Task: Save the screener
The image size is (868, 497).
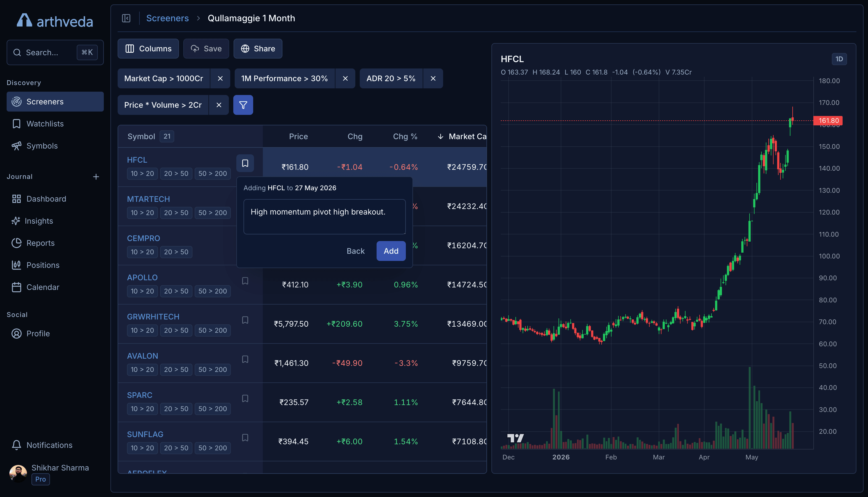Action: 206,49
